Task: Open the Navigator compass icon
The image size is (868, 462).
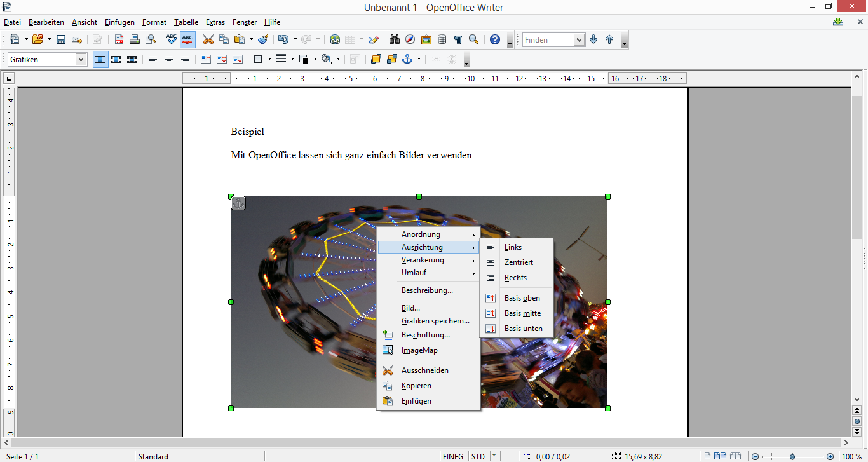Action: point(410,39)
